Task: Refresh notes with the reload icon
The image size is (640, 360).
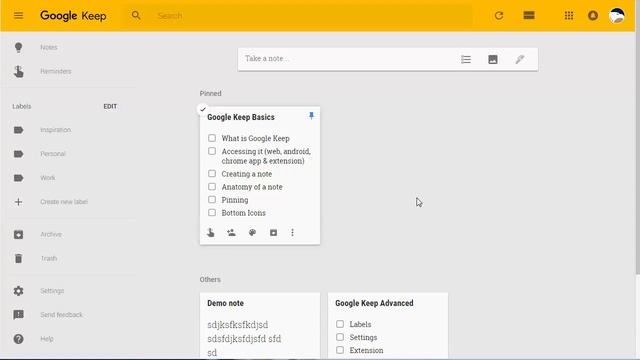Action: 499,16
